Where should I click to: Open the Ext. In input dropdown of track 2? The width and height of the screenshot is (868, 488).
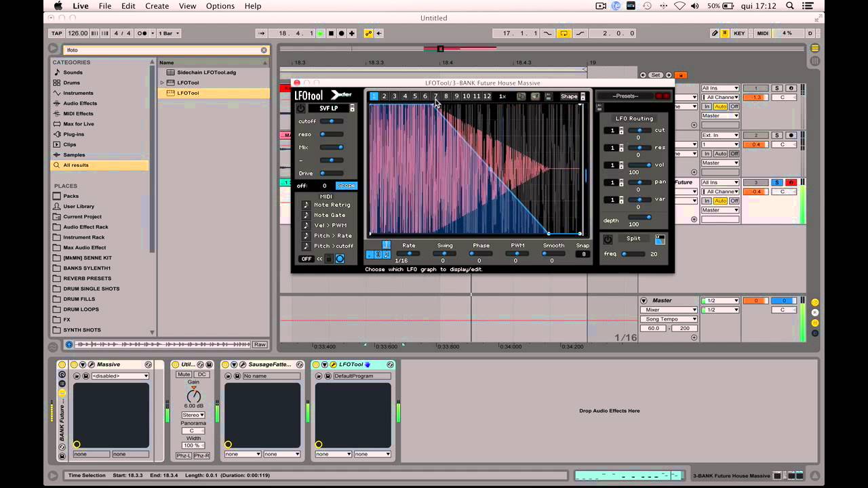[x=720, y=136]
